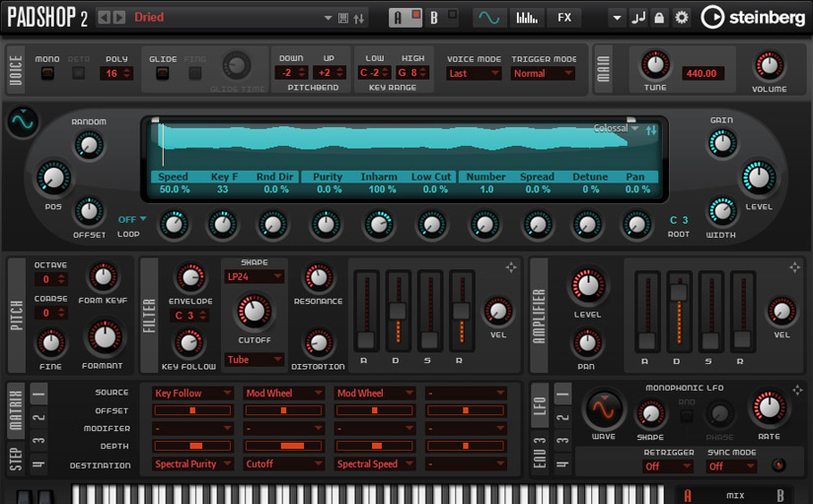Click the Root key C 3 value
The height and width of the screenshot is (504, 813).
click(x=678, y=220)
